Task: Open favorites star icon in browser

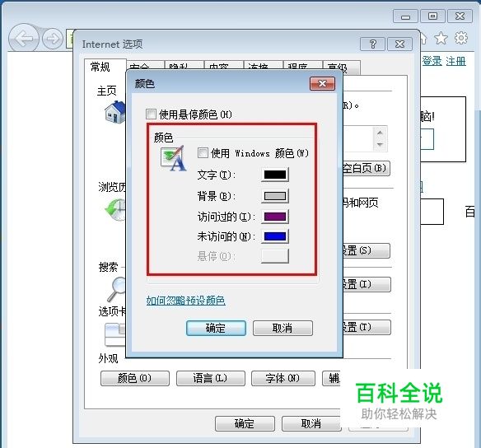Action: tap(441, 39)
